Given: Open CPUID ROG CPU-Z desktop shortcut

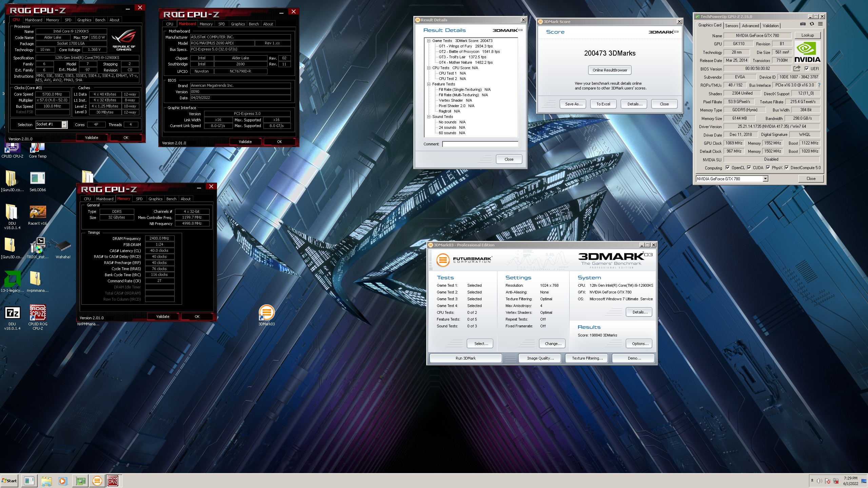Looking at the screenshot, I should 38,318.
